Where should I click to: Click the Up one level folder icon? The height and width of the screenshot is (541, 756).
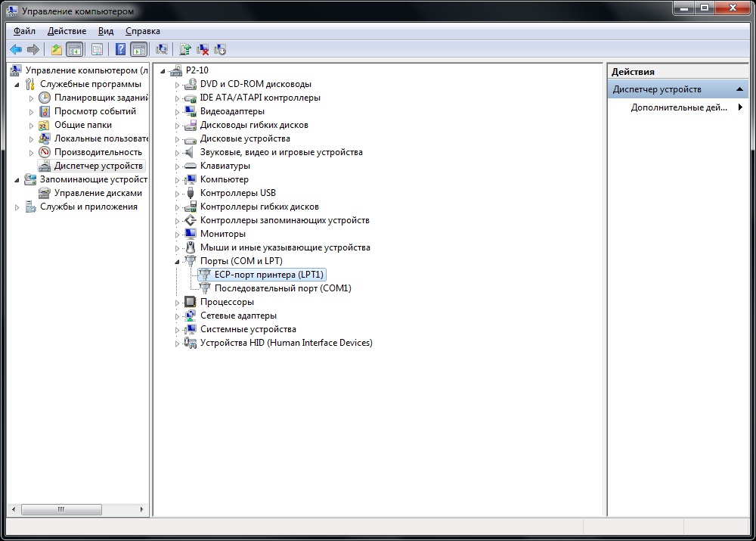tap(57, 49)
